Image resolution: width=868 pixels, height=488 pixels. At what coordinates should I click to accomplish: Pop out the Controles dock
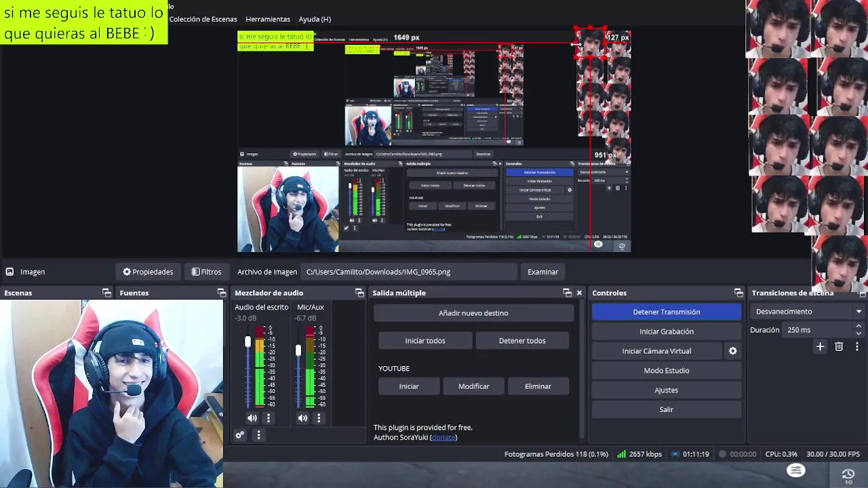[x=738, y=293]
